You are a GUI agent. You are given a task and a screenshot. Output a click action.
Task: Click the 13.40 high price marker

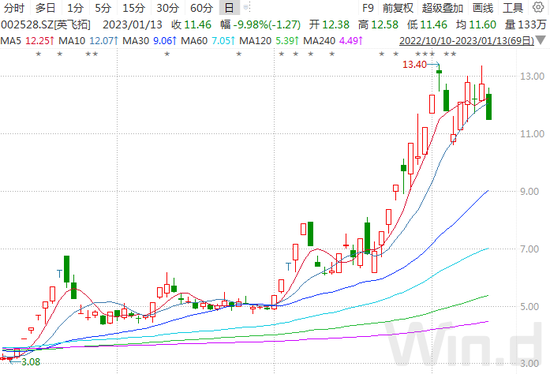[414, 65]
